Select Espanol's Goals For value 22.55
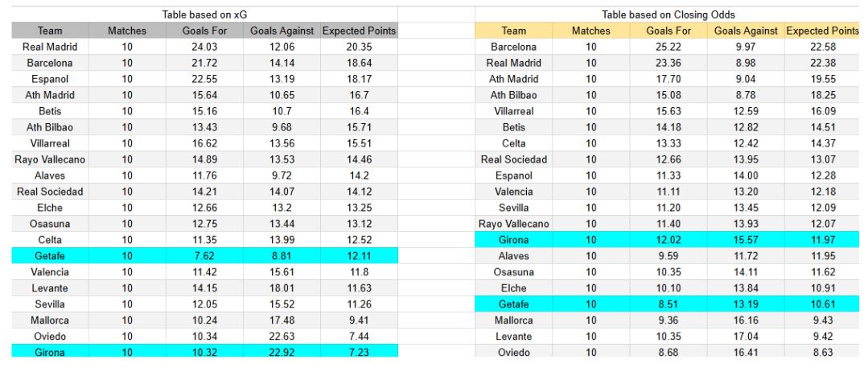This screenshot has width=868, height=372. coord(206,79)
